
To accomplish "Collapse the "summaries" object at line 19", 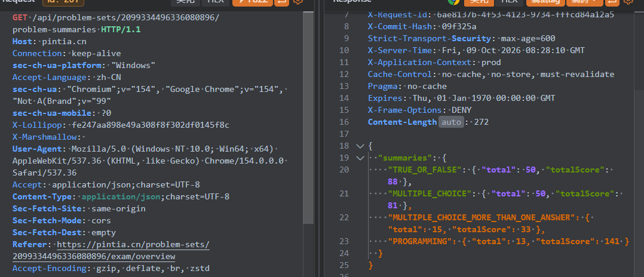I will coord(360,158).
